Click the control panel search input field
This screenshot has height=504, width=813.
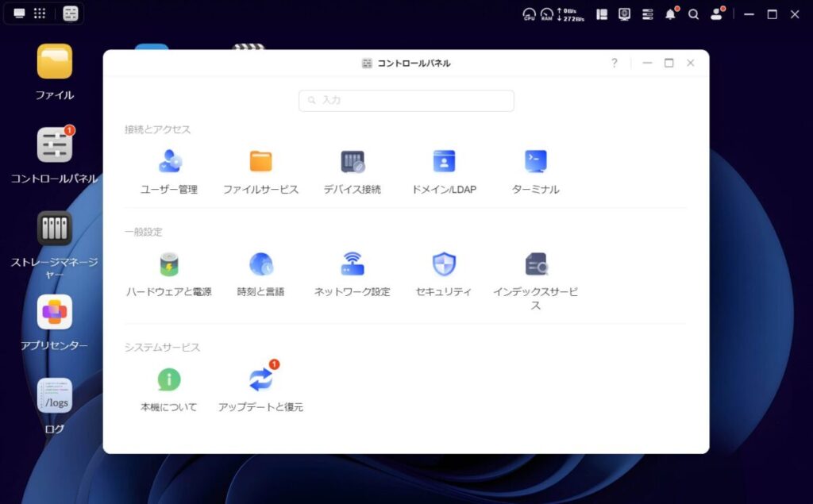pos(406,101)
